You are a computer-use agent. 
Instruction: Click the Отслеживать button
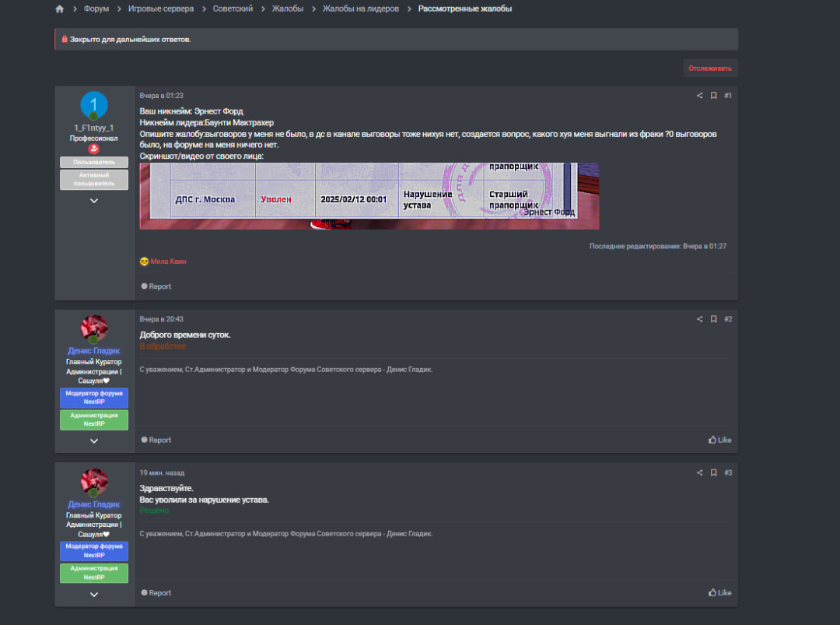point(709,68)
